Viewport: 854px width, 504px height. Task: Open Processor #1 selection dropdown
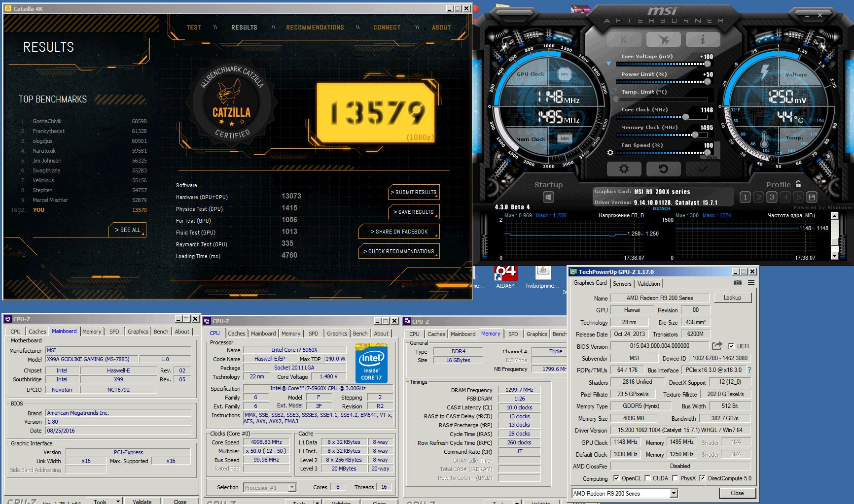point(292,487)
